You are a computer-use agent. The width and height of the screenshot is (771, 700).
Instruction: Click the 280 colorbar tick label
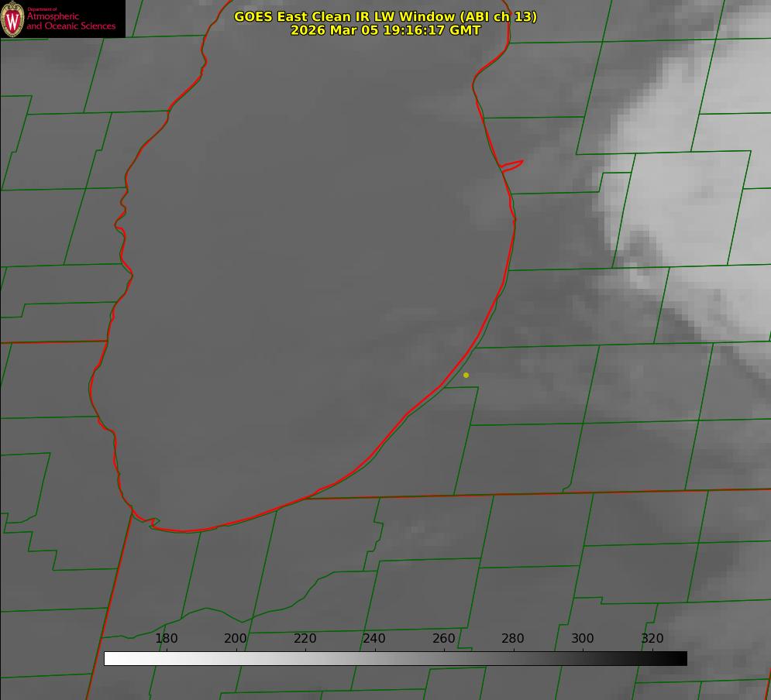513,639
